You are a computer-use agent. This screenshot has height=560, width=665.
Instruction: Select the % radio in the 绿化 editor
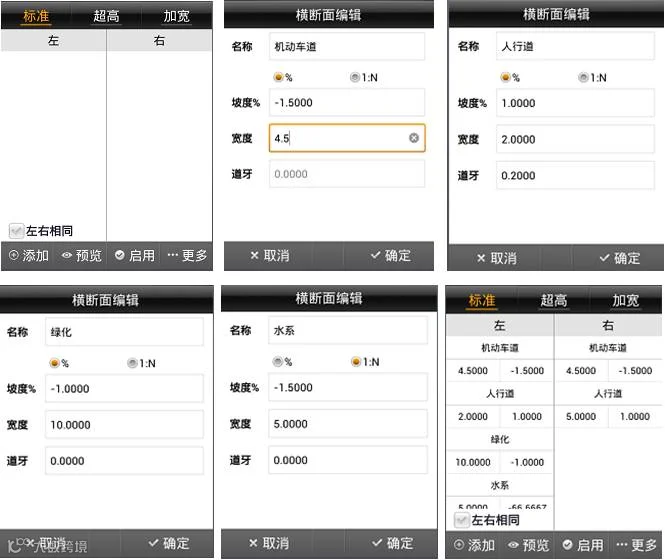click(x=54, y=363)
